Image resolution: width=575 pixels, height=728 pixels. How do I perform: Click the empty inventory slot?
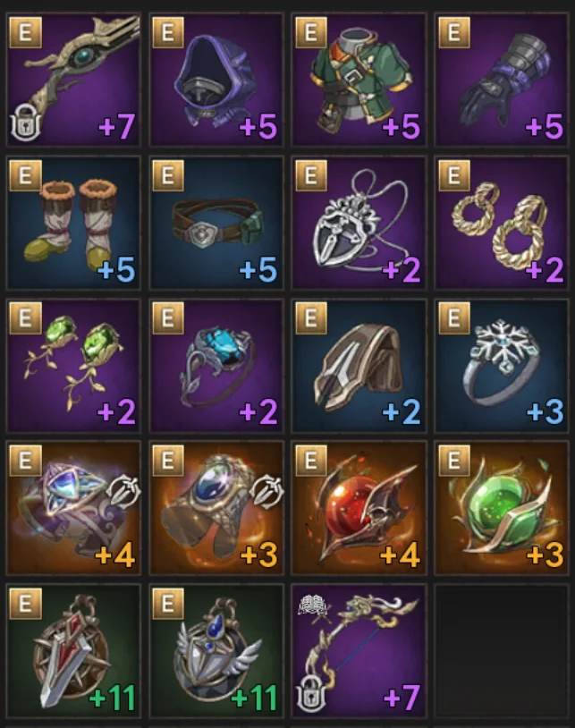(502, 651)
